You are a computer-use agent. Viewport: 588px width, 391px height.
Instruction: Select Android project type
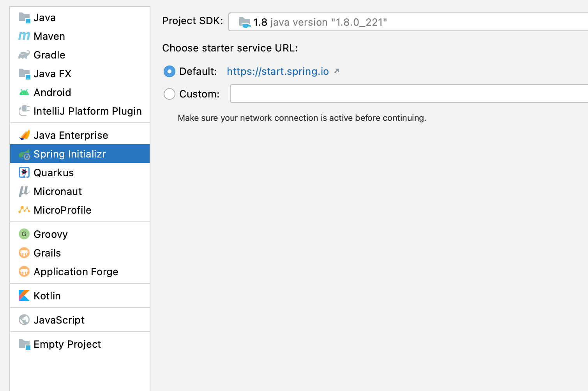80,92
